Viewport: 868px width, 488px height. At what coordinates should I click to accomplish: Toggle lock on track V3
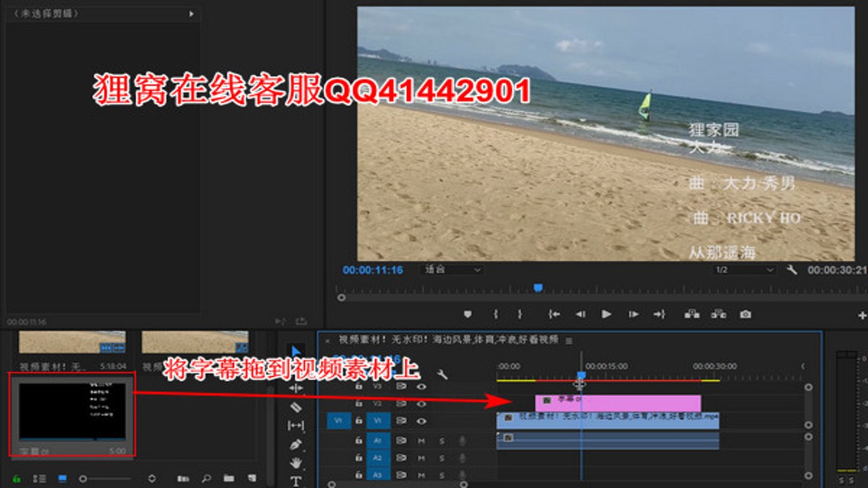pos(359,386)
